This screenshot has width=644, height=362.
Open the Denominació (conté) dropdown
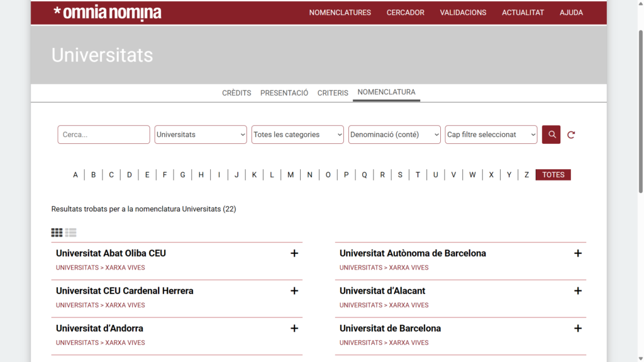pyautogui.click(x=394, y=134)
